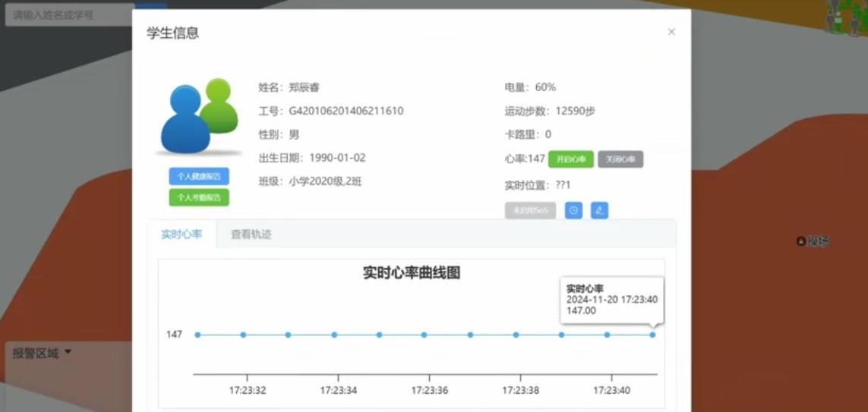Click the 操场 playground map marker

[812, 241]
